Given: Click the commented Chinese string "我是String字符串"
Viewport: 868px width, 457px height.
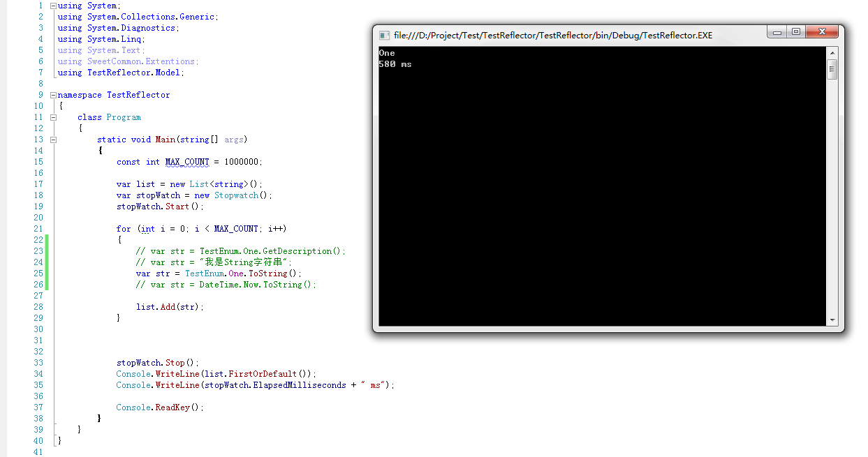Looking at the screenshot, I should click(244, 262).
